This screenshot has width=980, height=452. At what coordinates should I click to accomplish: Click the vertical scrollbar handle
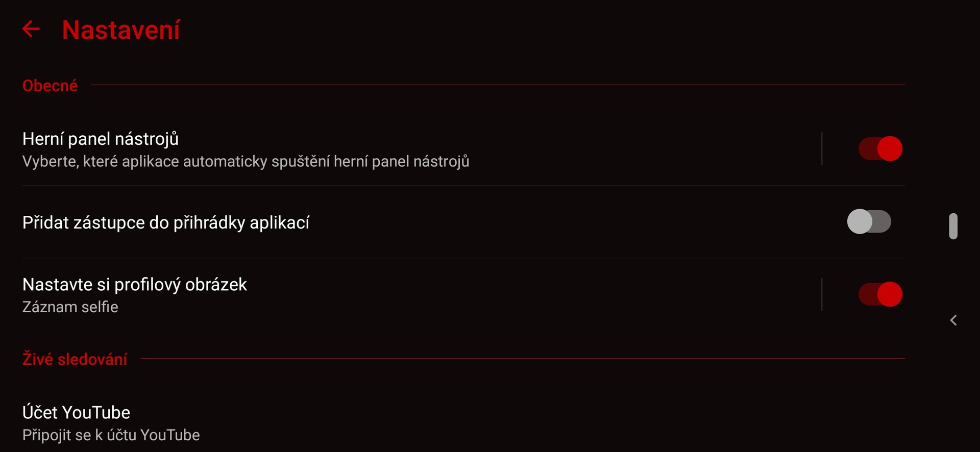point(953,226)
